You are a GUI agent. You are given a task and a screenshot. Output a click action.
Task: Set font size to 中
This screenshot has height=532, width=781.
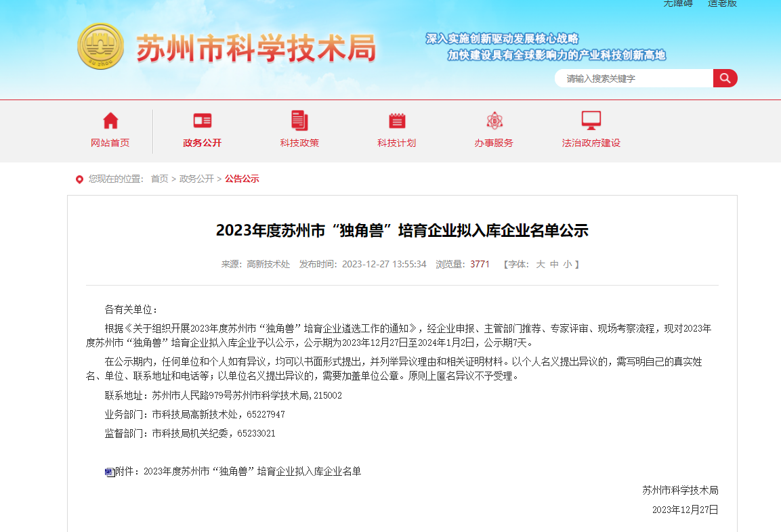554,264
